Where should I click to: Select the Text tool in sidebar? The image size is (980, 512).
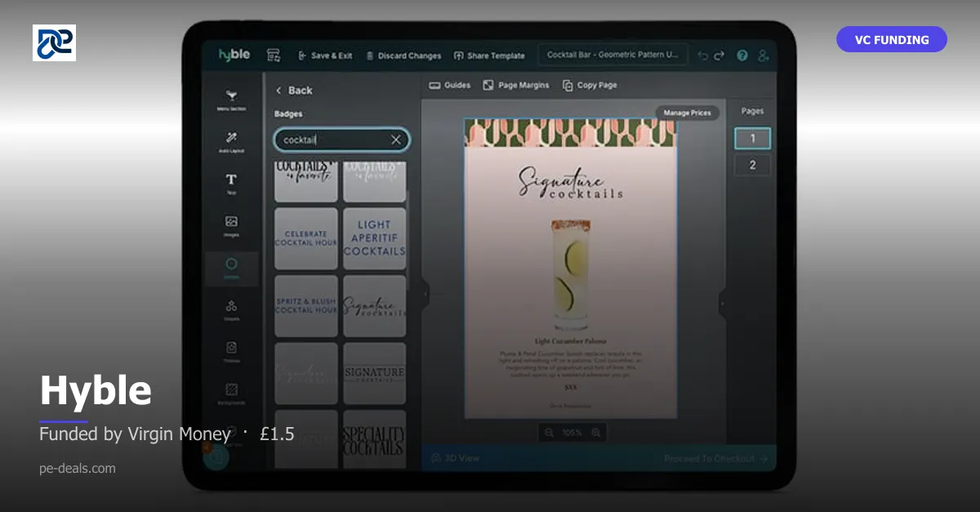click(x=231, y=183)
